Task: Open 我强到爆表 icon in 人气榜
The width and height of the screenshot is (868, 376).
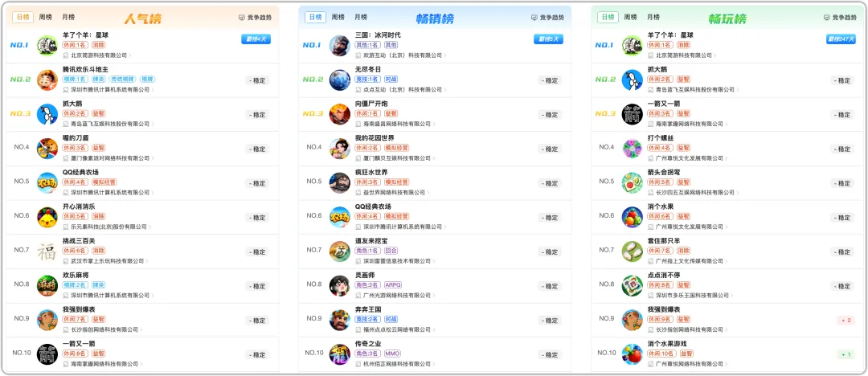Action: [47, 320]
